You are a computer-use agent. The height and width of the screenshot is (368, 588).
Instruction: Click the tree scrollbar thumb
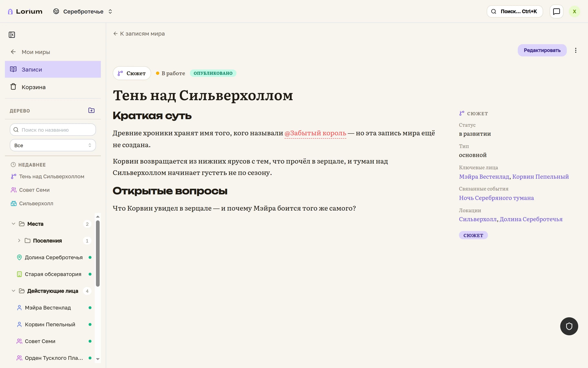(98, 253)
